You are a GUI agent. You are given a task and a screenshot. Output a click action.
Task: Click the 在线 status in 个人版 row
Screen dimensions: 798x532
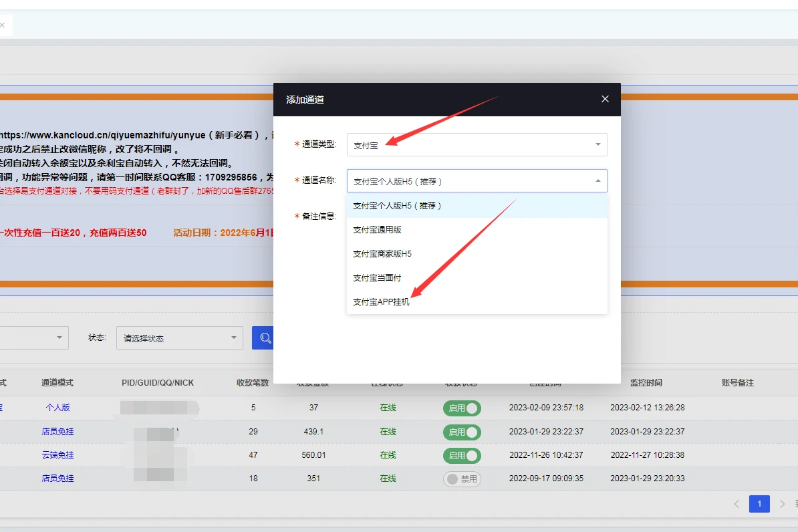click(x=388, y=407)
